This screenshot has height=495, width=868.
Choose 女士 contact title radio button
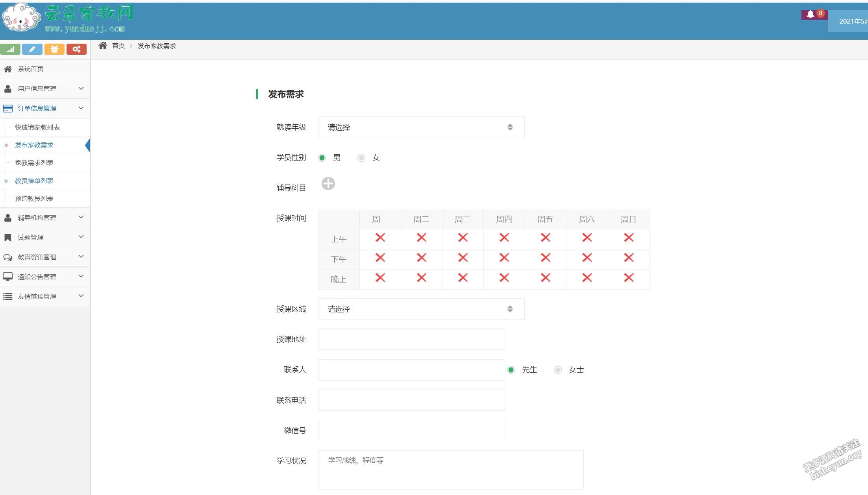pos(557,370)
